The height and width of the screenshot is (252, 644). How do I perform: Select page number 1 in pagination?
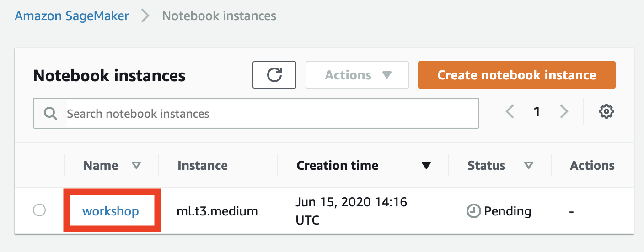pyautogui.click(x=537, y=111)
